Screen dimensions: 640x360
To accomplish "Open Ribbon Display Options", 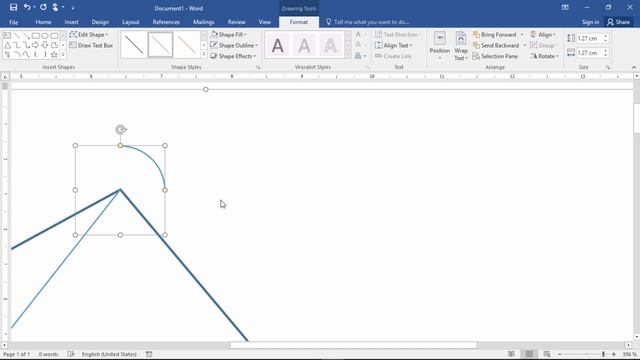I will coord(565,7).
